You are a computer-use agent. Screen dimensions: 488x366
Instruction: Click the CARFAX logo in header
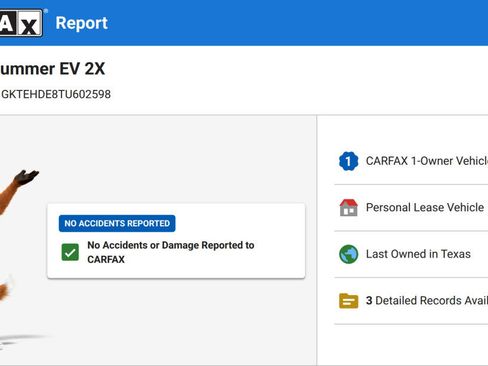point(22,23)
